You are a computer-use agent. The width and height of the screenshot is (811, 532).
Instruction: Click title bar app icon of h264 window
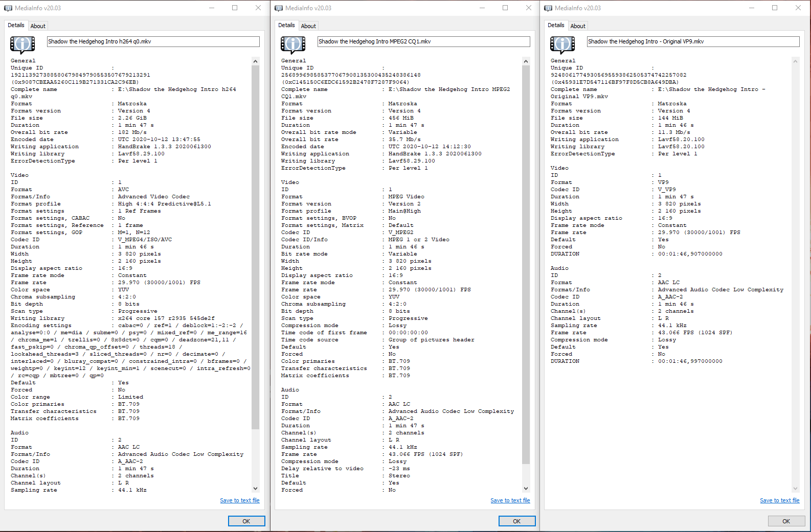point(8,8)
